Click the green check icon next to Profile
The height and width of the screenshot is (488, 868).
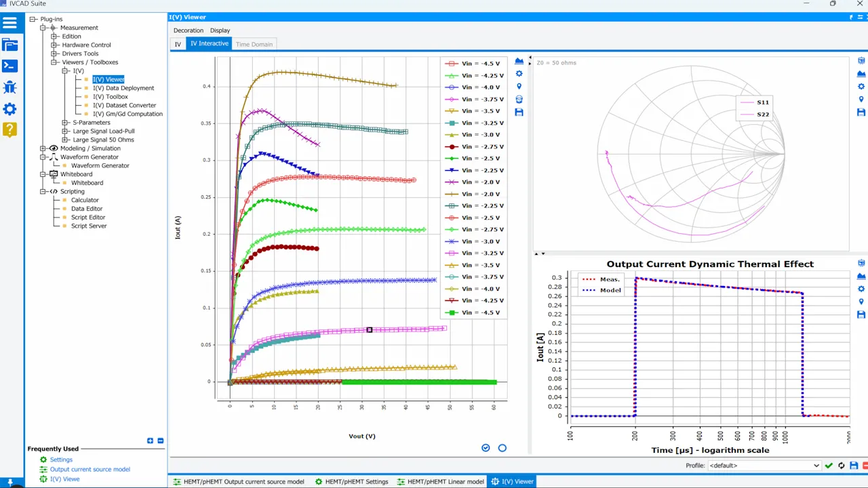tap(829, 466)
